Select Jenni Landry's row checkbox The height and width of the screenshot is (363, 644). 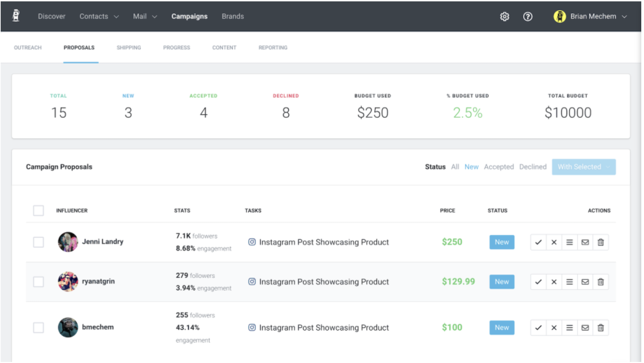click(38, 242)
